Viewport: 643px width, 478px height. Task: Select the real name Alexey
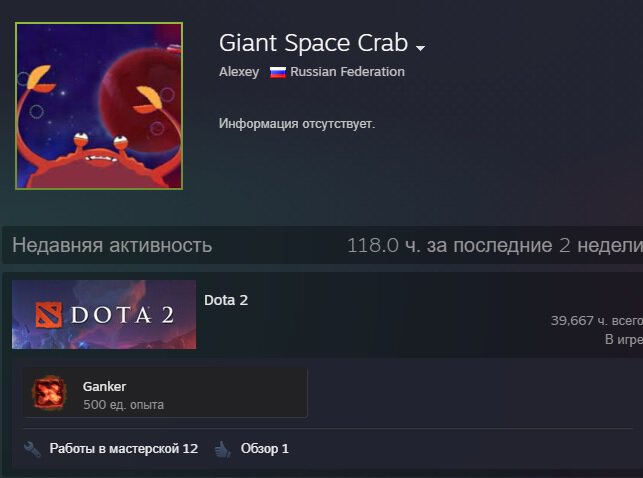tap(239, 72)
